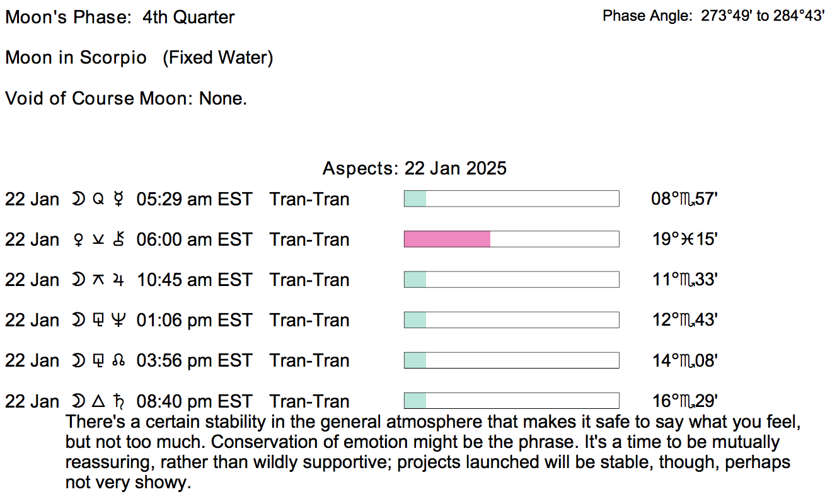Click the trine triangle symbol before Saturn
This screenshot has width=837, height=504.
point(97,401)
